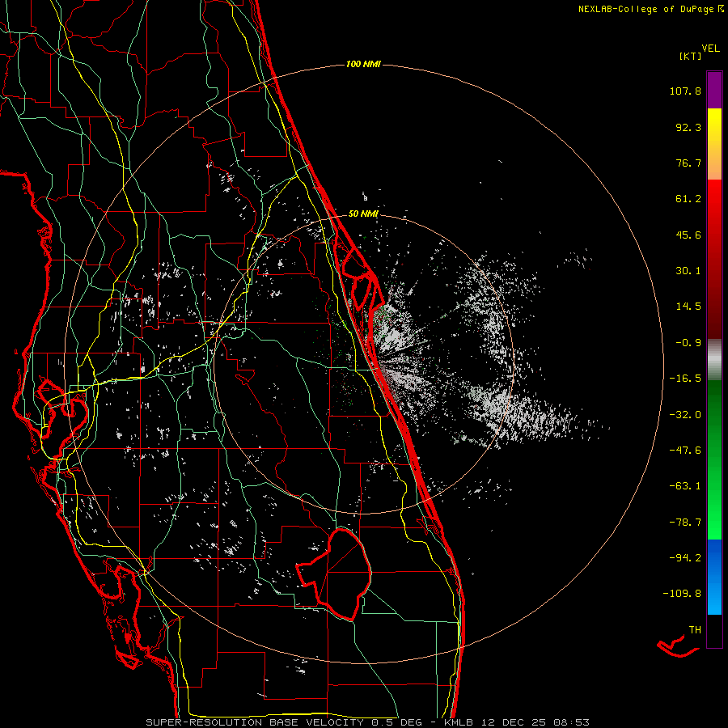The height and width of the screenshot is (728, 728).
Task: Select the 45.6 scale value
Action: [x=688, y=235]
